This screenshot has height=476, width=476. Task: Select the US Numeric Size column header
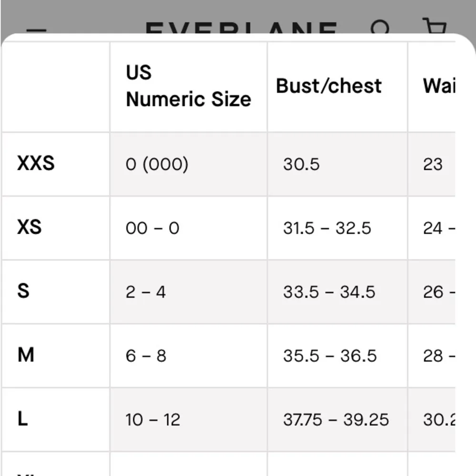pyautogui.click(x=188, y=86)
